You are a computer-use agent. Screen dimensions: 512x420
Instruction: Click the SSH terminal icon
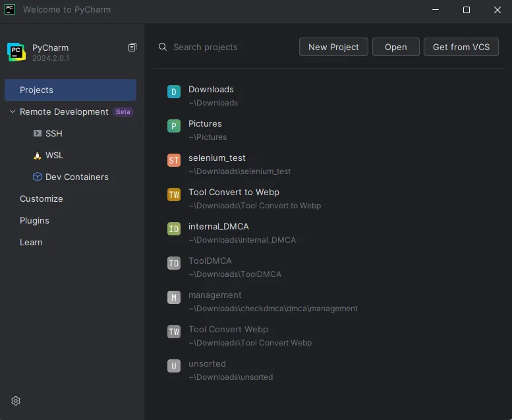point(38,133)
